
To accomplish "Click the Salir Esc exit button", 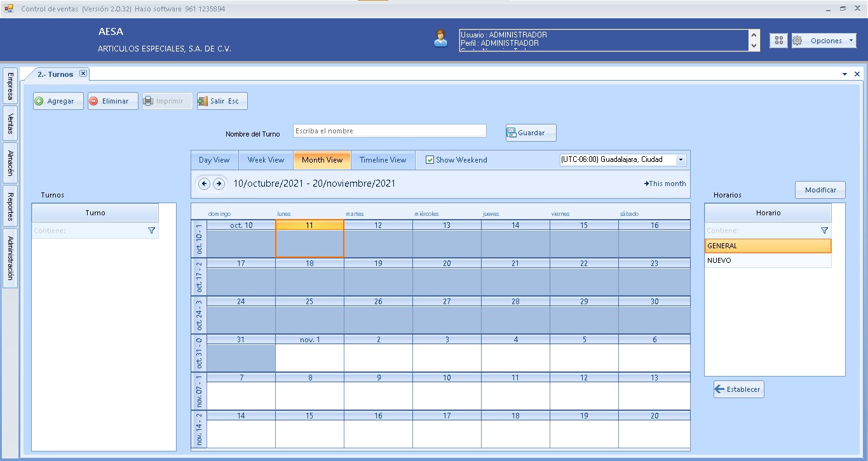I will 222,101.
